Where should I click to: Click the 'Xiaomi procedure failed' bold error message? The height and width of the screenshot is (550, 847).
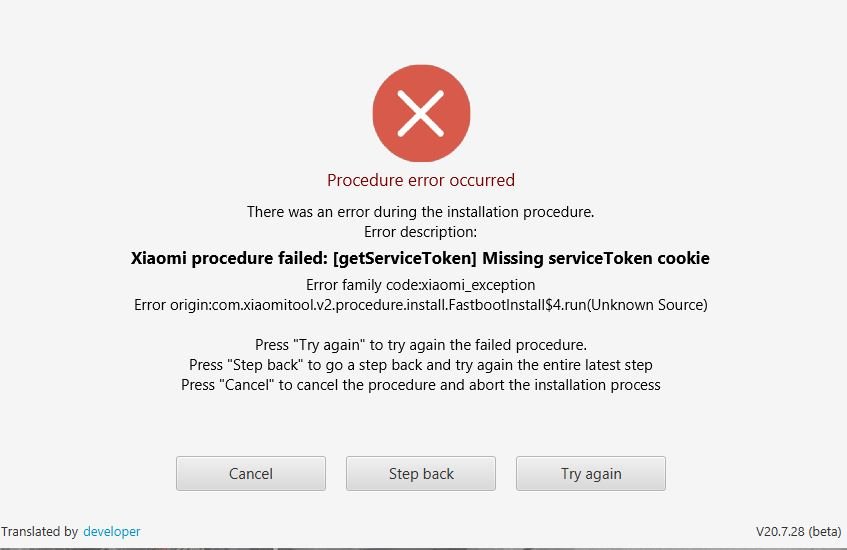[x=420, y=258]
